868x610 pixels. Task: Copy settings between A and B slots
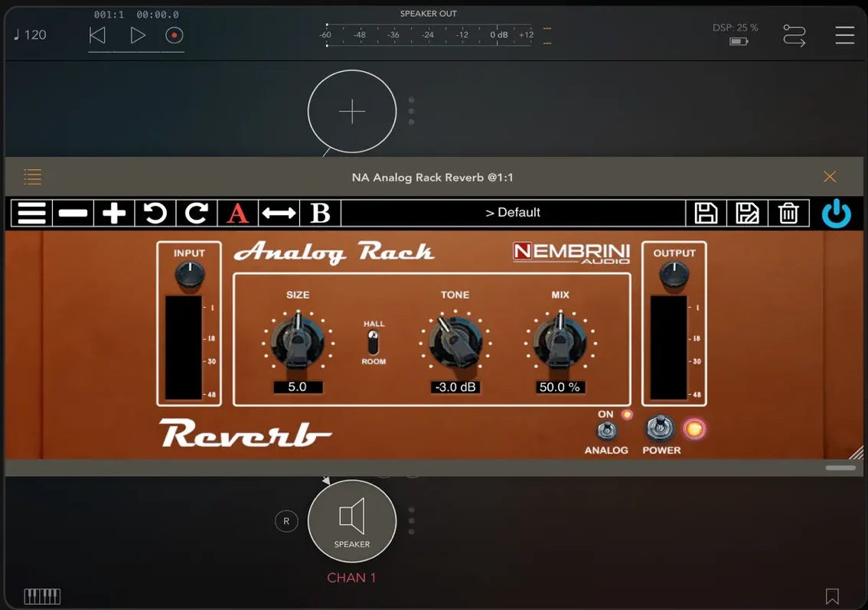point(279,213)
